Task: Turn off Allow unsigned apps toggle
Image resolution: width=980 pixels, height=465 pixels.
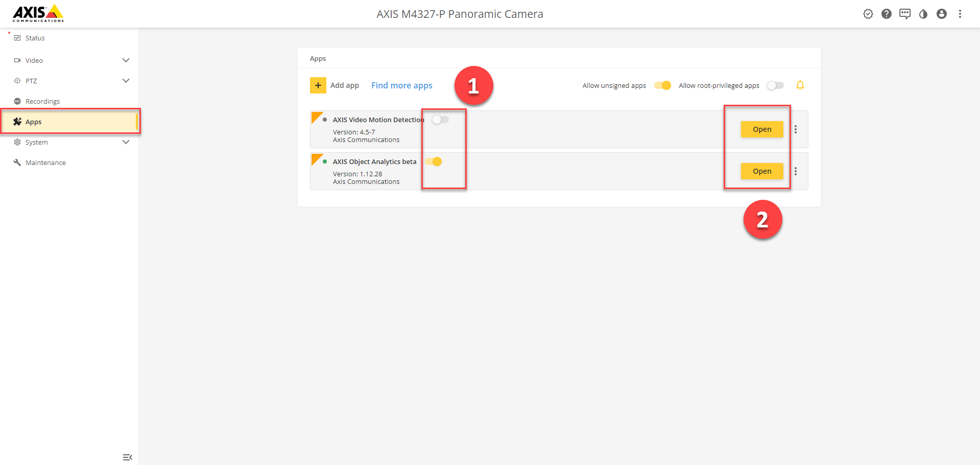Action: pyautogui.click(x=663, y=85)
